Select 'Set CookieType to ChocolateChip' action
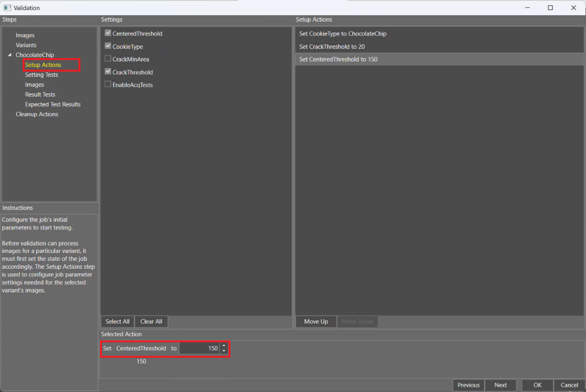 tap(343, 34)
